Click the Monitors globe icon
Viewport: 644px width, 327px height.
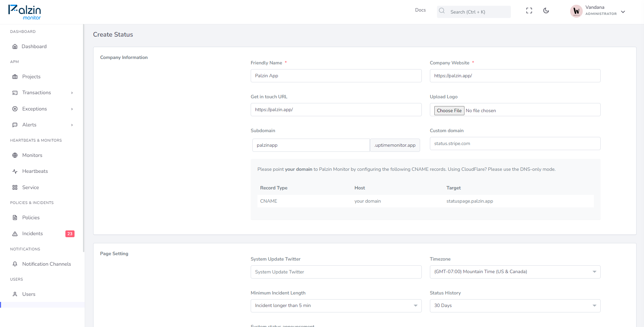tap(15, 155)
